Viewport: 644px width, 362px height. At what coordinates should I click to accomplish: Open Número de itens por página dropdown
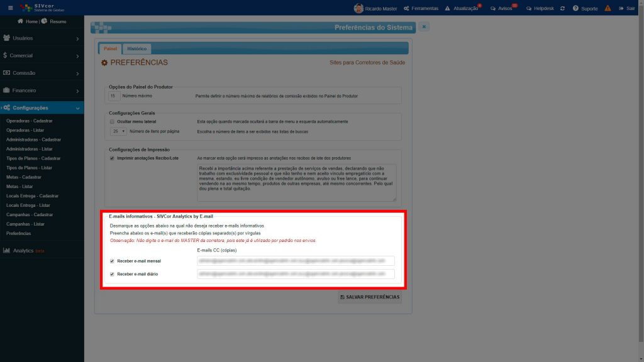point(118,131)
